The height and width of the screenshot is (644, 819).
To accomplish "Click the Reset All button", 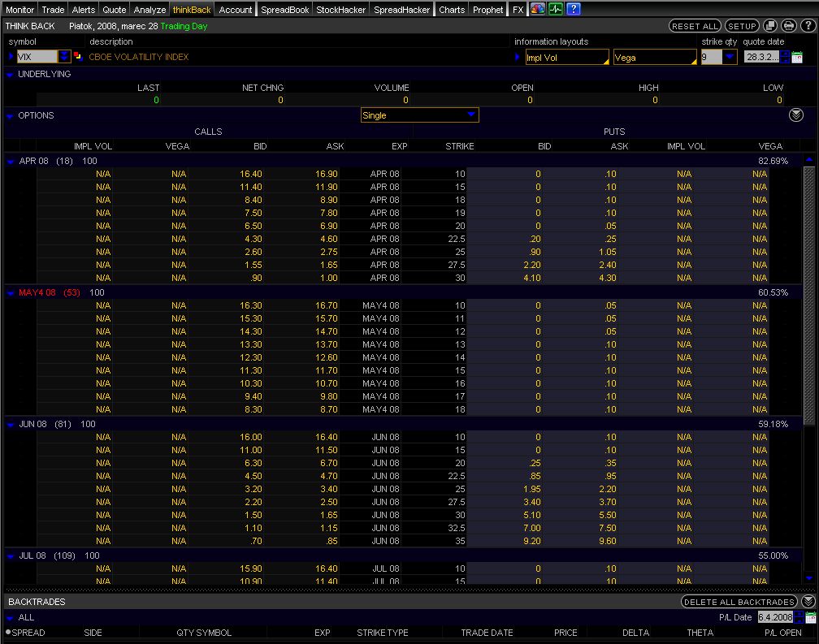I will 695,26.
